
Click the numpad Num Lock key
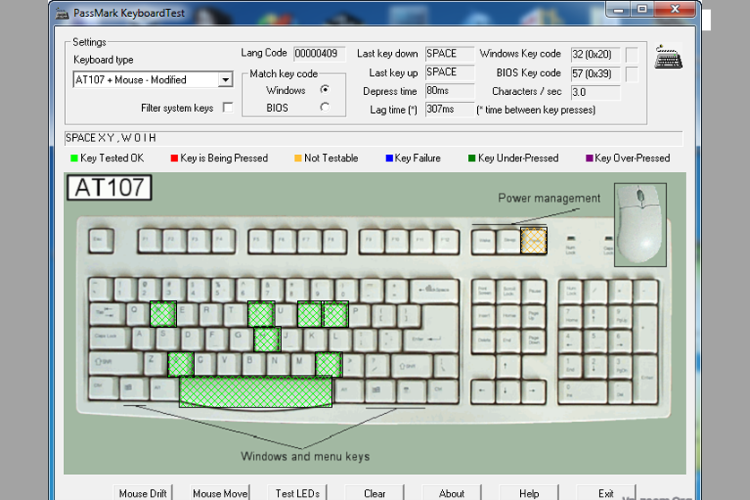pyautogui.click(x=571, y=291)
